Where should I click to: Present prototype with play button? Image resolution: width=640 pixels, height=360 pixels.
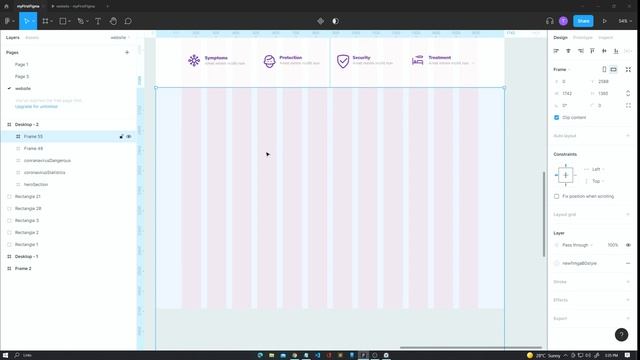click(x=604, y=21)
